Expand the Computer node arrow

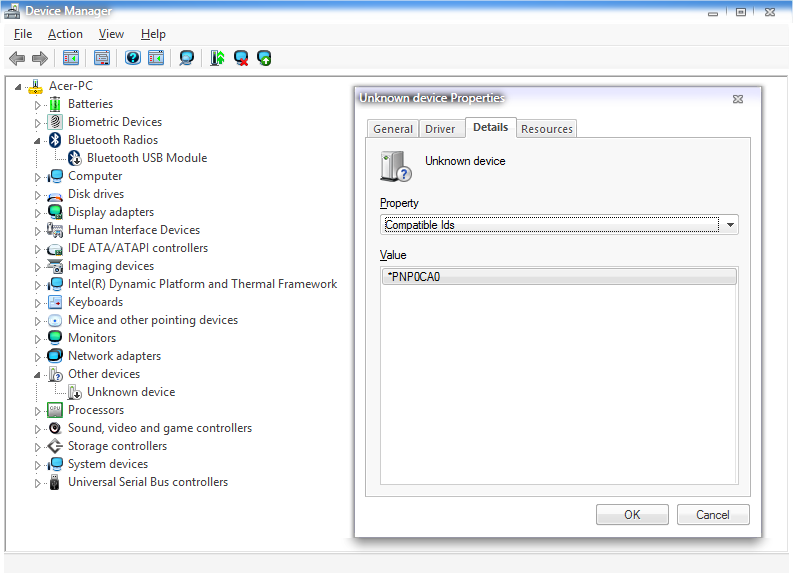click(37, 177)
